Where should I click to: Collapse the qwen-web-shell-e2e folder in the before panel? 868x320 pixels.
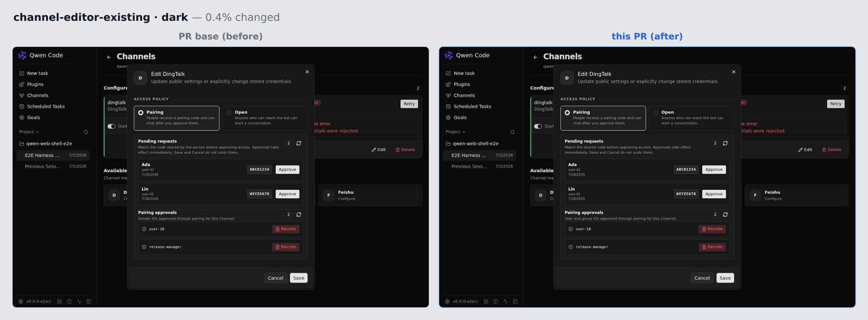point(46,144)
